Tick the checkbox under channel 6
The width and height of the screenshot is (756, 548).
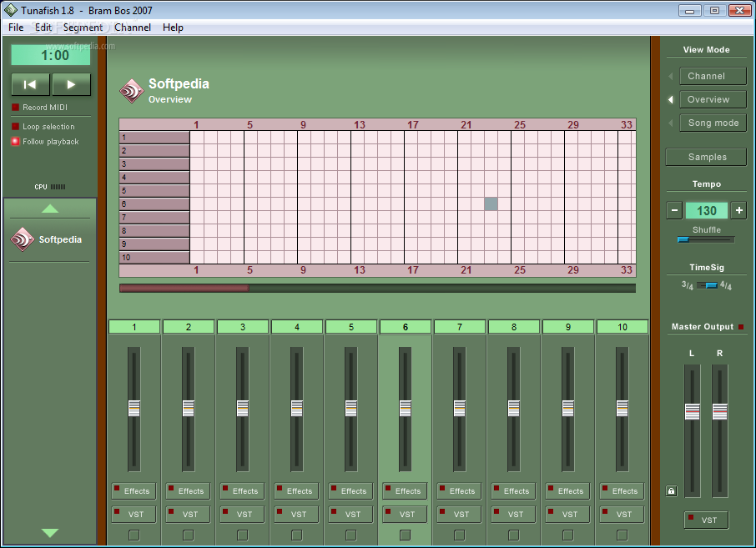[x=405, y=535]
